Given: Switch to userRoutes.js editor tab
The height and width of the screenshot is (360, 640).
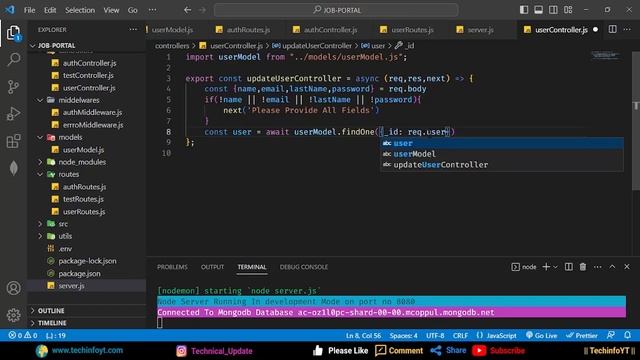Looking at the screenshot, I should pyautogui.click(x=412, y=30).
